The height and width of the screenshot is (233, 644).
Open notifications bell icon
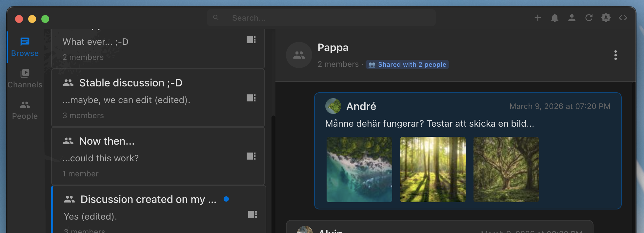click(x=555, y=18)
